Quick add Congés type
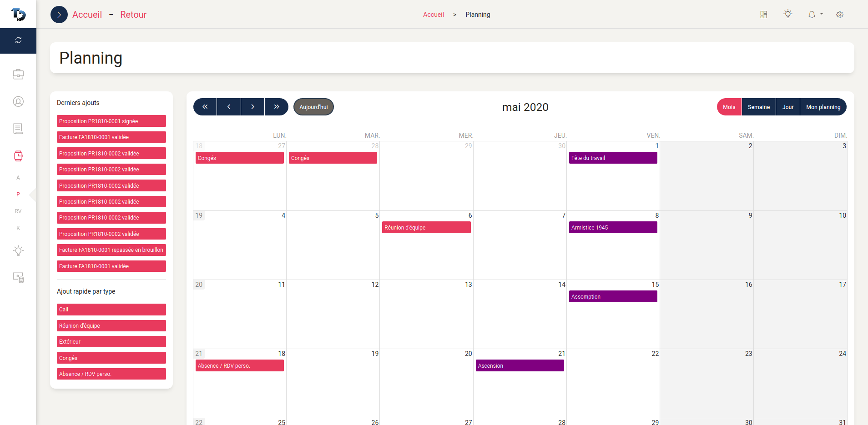Screen dimensions: 868x425 [111, 358]
